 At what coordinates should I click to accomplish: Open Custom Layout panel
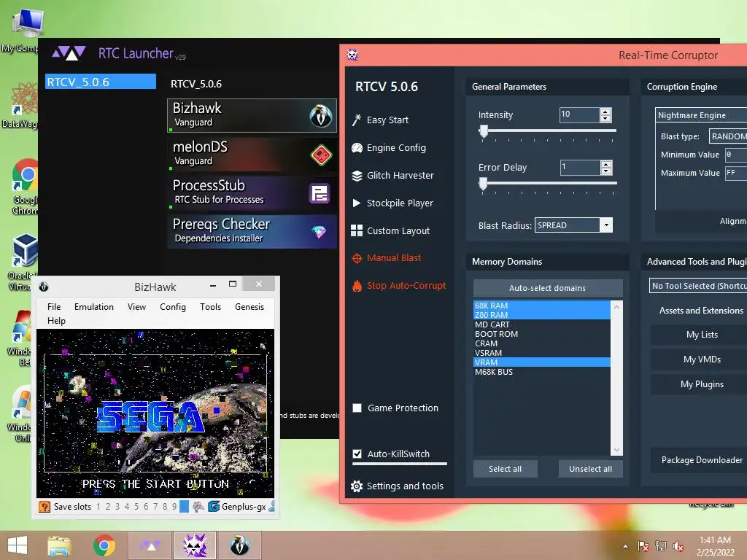390,230
